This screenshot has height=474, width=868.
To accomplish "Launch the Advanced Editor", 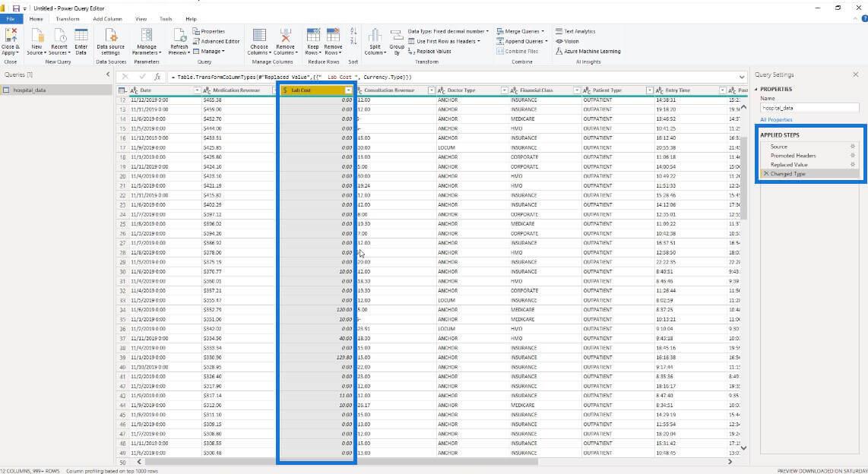I will tap(216, 42).
